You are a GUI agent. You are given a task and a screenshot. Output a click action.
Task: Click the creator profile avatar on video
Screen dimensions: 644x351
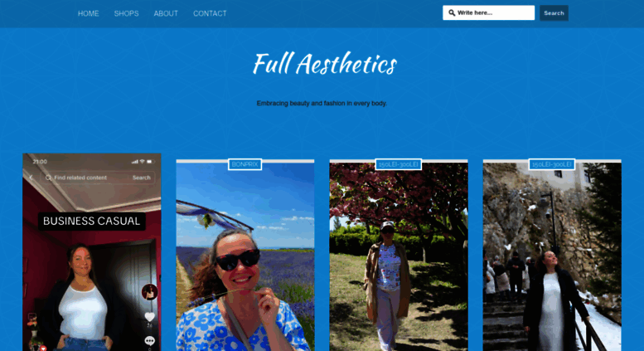coord(149,292)
